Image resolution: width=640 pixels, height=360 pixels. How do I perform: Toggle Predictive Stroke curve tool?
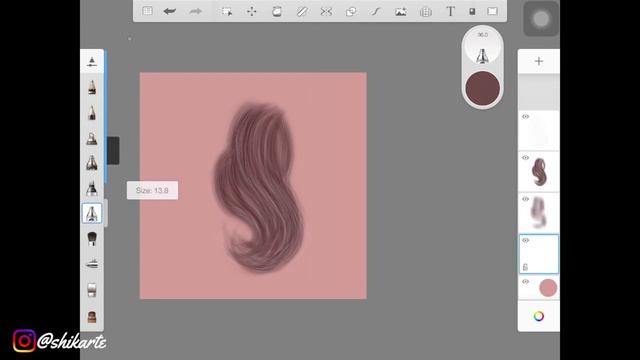(376, 11)
